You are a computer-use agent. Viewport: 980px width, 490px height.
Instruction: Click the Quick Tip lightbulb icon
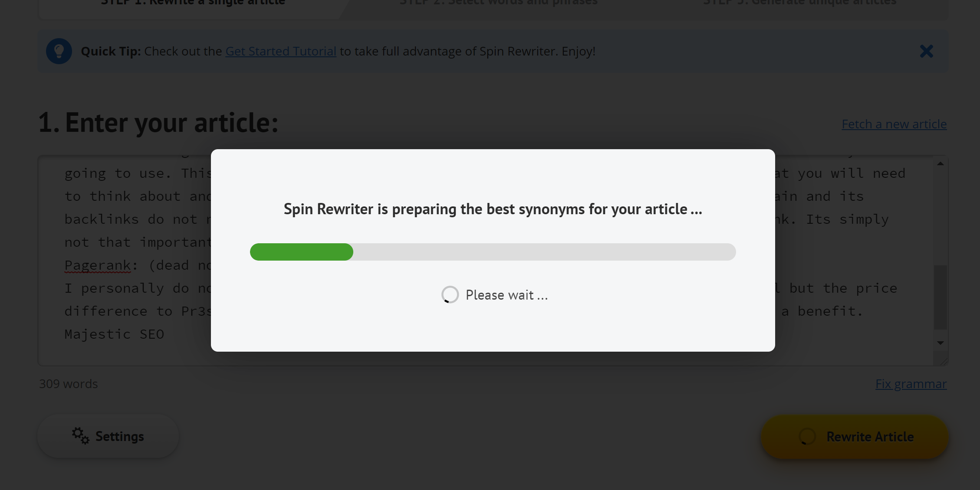[x=59, y=51]
